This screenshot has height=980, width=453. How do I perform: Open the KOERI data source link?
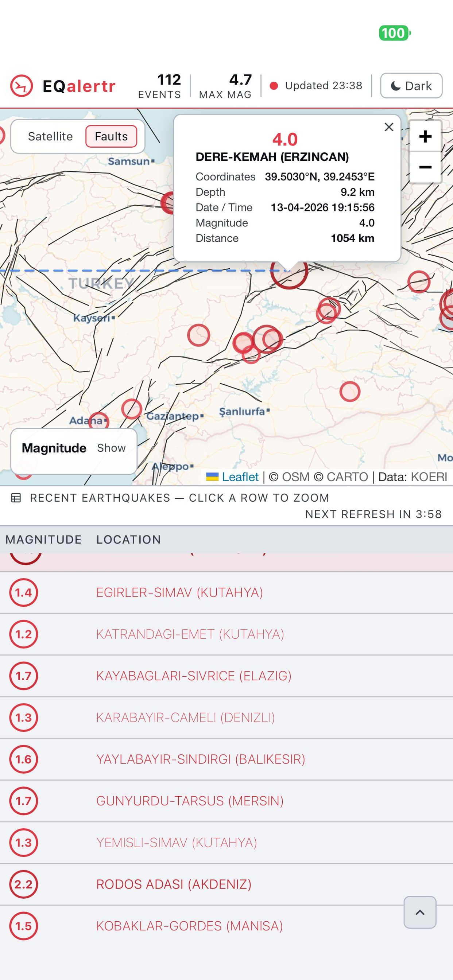pyautogui.click(x=429, y=477)
